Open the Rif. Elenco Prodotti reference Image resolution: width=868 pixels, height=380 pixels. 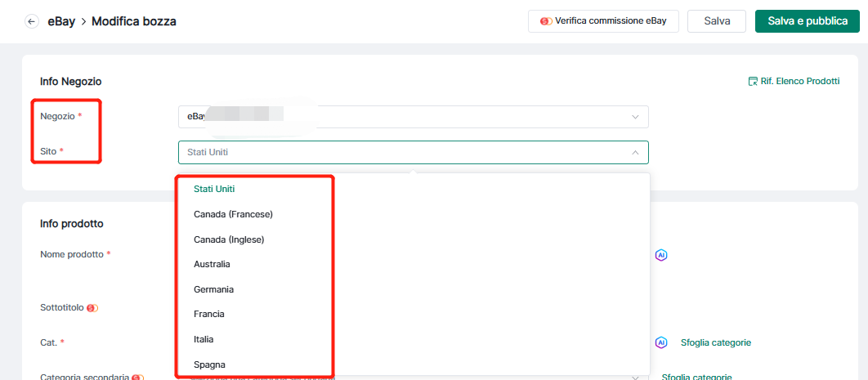[794, 82]
